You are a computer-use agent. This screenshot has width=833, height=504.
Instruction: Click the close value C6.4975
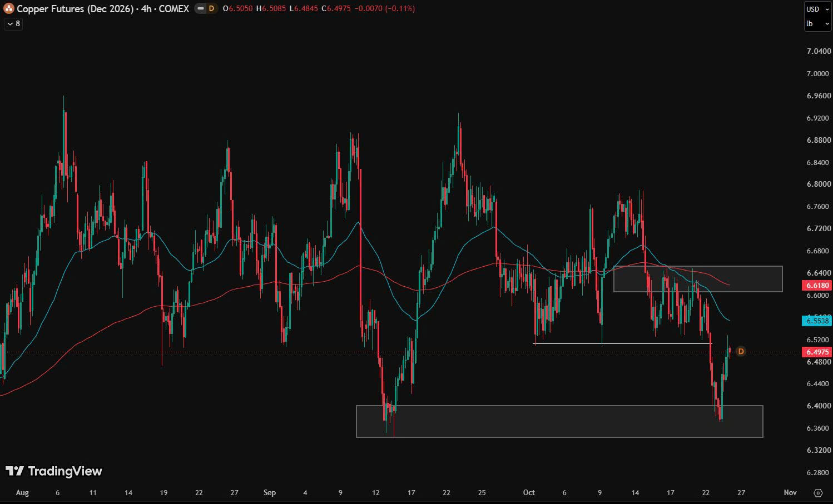coord(336,8)
